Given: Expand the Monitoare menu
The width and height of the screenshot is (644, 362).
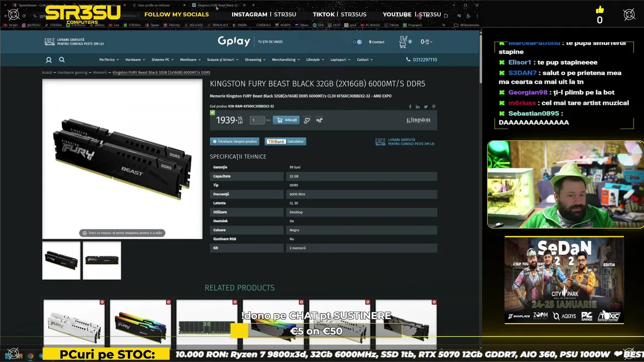Looking at the screenshot, I should point(190,60).
